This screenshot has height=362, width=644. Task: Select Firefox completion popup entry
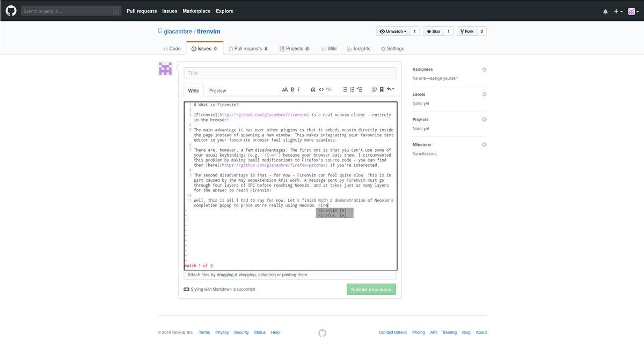(x=334, y=216)
